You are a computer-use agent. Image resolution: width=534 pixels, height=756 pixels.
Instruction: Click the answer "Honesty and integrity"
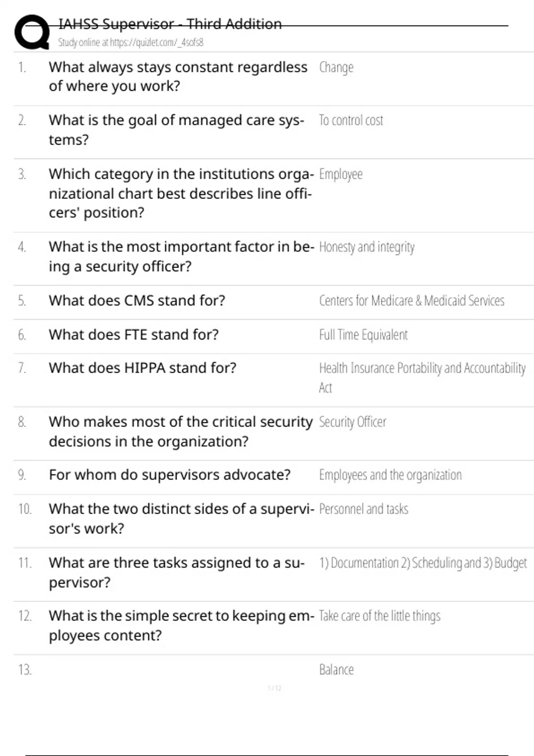point(367,247)
